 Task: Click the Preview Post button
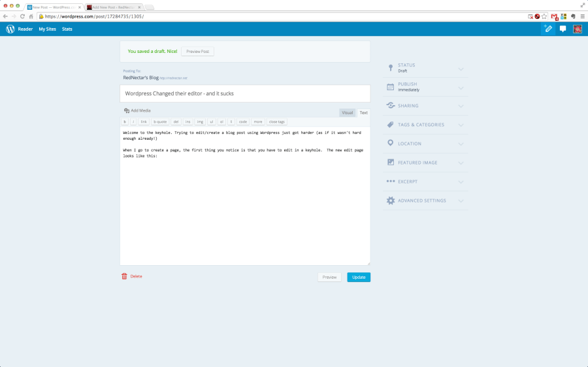point(197,51)
